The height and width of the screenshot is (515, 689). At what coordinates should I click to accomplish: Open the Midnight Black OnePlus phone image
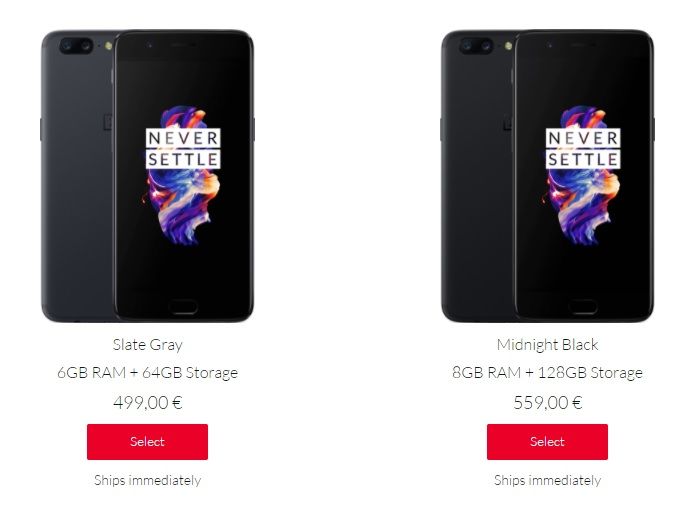click(548, 176)
